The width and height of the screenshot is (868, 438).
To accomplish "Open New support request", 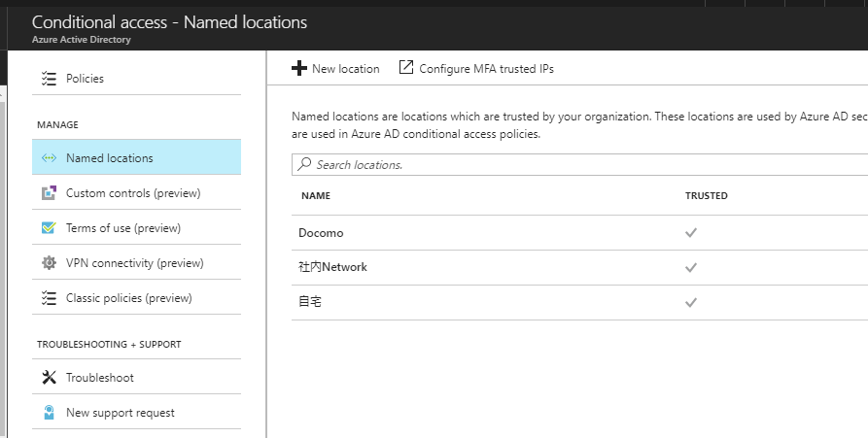I will [x=137, y=413].
